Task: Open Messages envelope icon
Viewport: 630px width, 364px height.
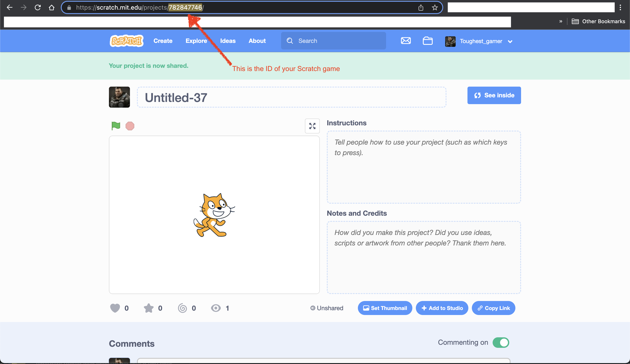Action: point(406,41)
